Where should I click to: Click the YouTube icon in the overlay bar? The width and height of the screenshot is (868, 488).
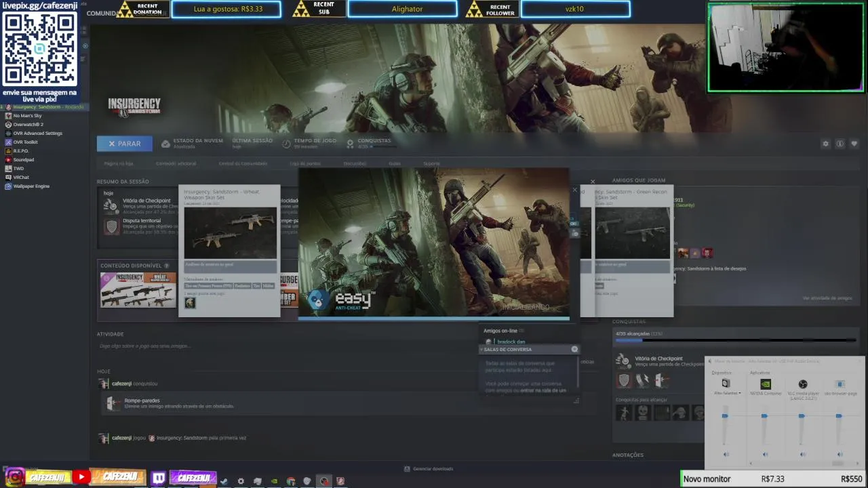(81, 477)
